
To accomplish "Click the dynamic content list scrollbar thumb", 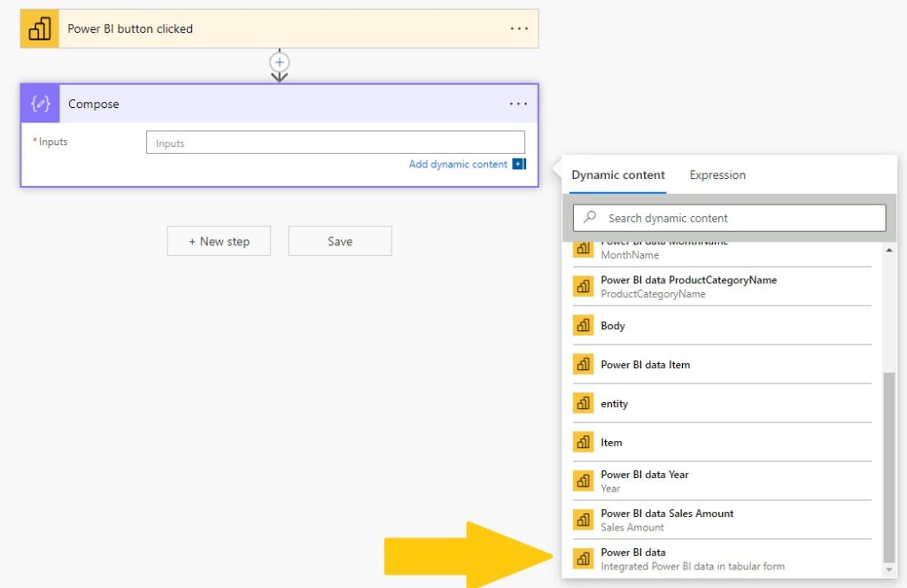I will click(889, 468).
